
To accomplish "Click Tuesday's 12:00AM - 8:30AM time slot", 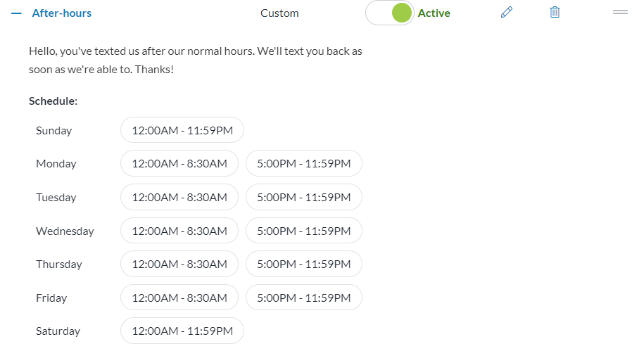I will point(179,197).
